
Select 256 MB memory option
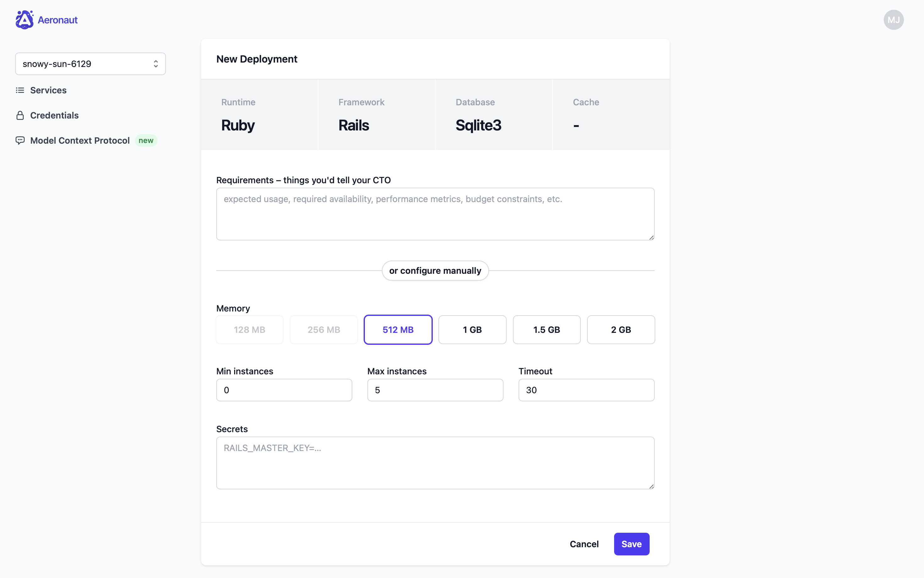click(324, 329)
